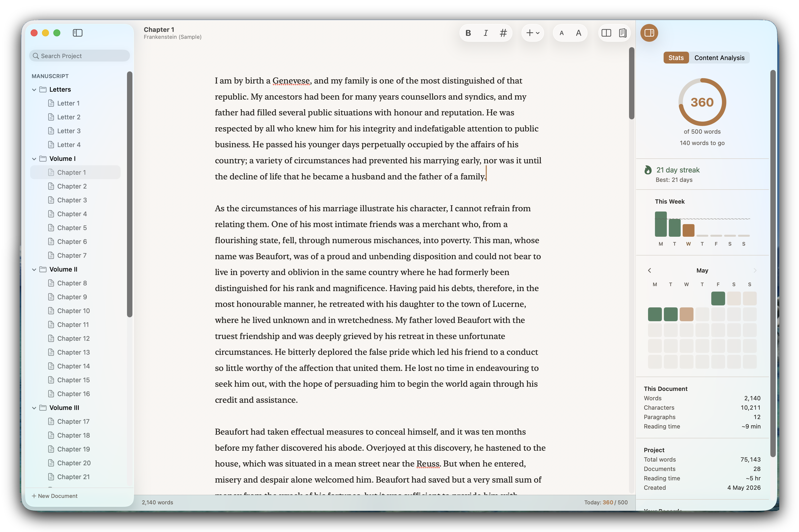Increase text size with large A
This screenshot has height=532, width=799.
coord(579,33)
